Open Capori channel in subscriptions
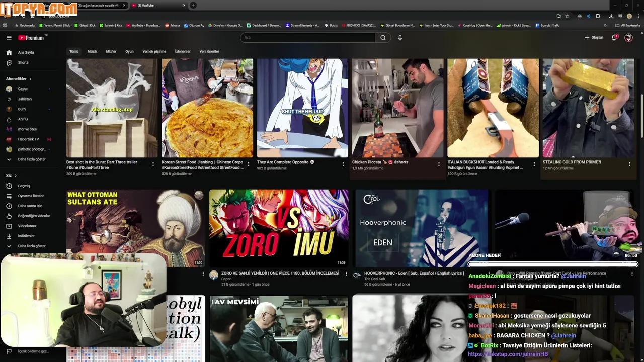Viewport: 644px width, 362px height. click(23, 89)
